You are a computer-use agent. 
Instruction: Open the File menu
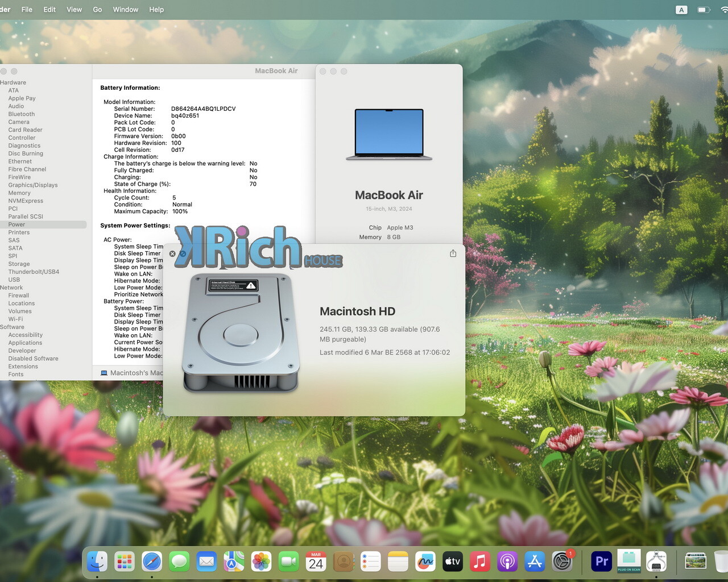[27, 10]
